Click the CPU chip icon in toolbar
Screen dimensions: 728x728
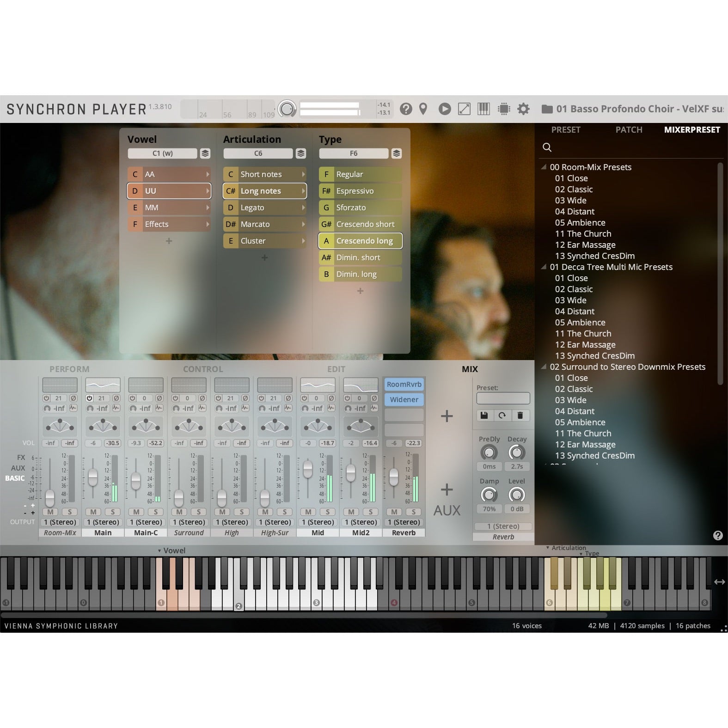coord(503,109)
